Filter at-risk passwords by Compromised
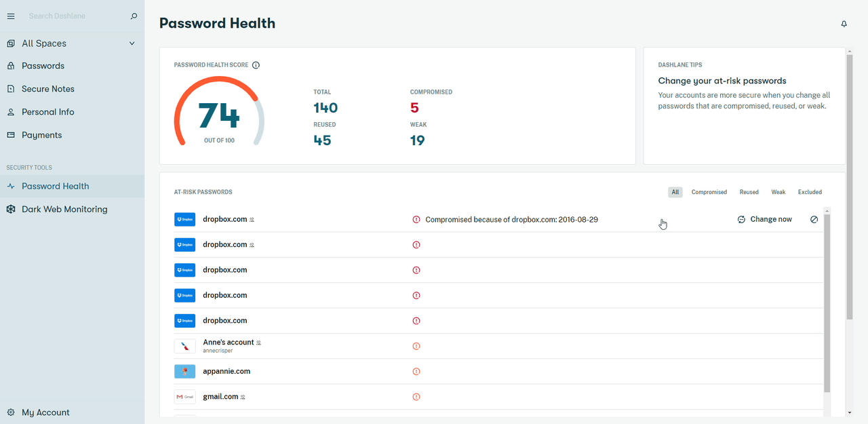868x424 pixels. [x=709, y=192]
